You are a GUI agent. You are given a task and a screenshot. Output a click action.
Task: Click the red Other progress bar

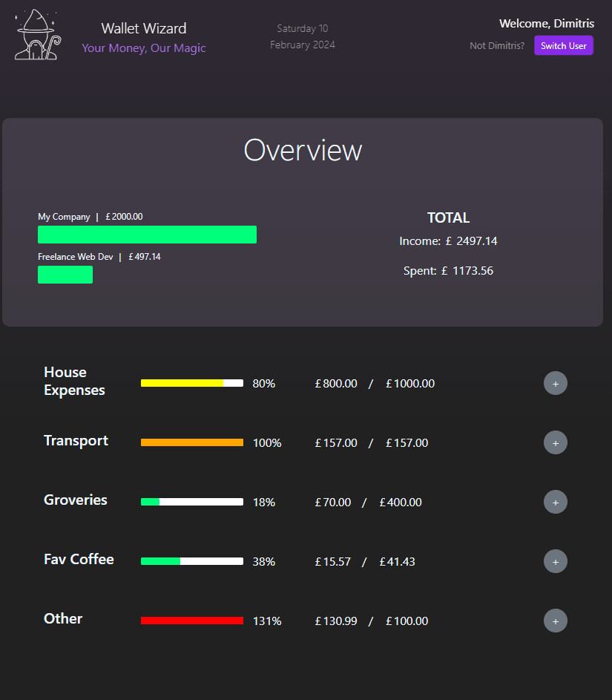191,621
